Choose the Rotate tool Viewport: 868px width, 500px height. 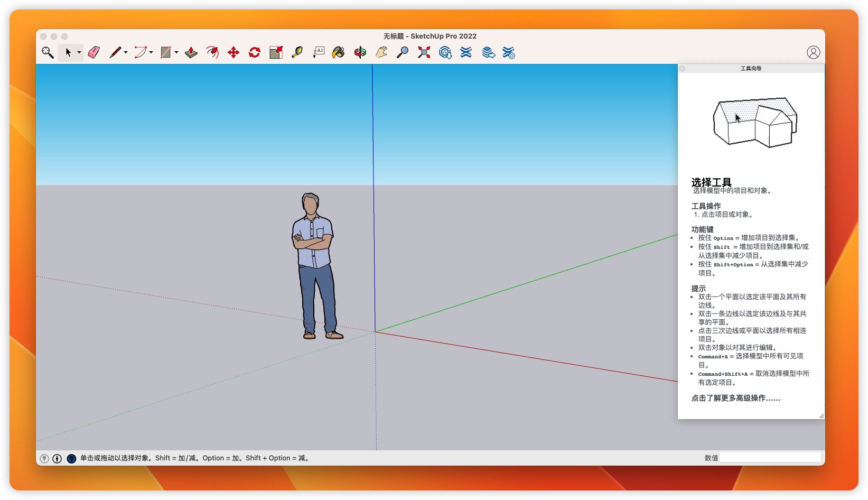[255, 52]
